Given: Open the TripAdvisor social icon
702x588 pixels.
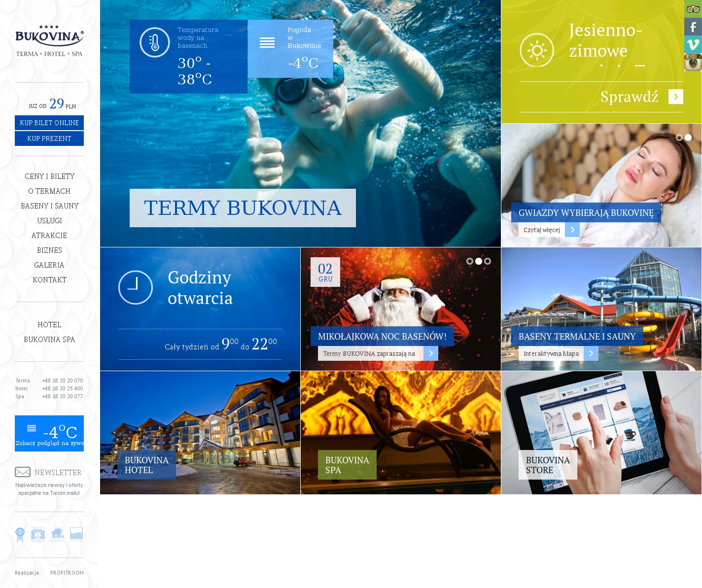Looking at the screenshot, I should (693, 9).
